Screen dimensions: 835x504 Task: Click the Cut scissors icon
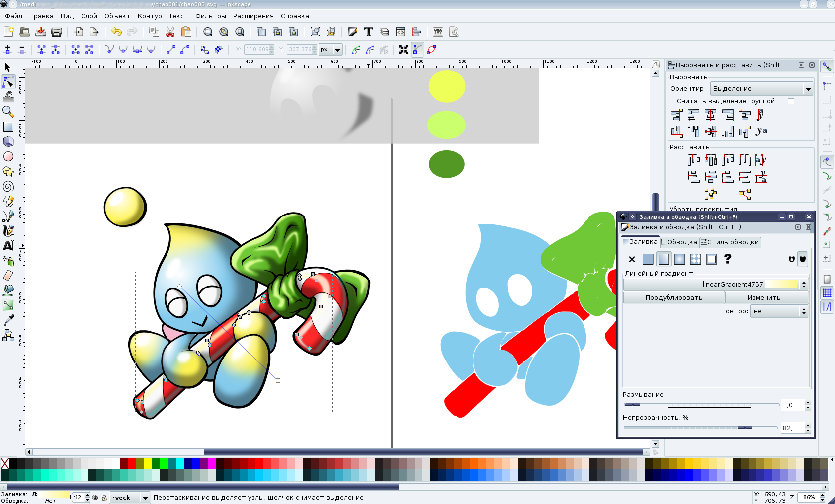(170, 32)
